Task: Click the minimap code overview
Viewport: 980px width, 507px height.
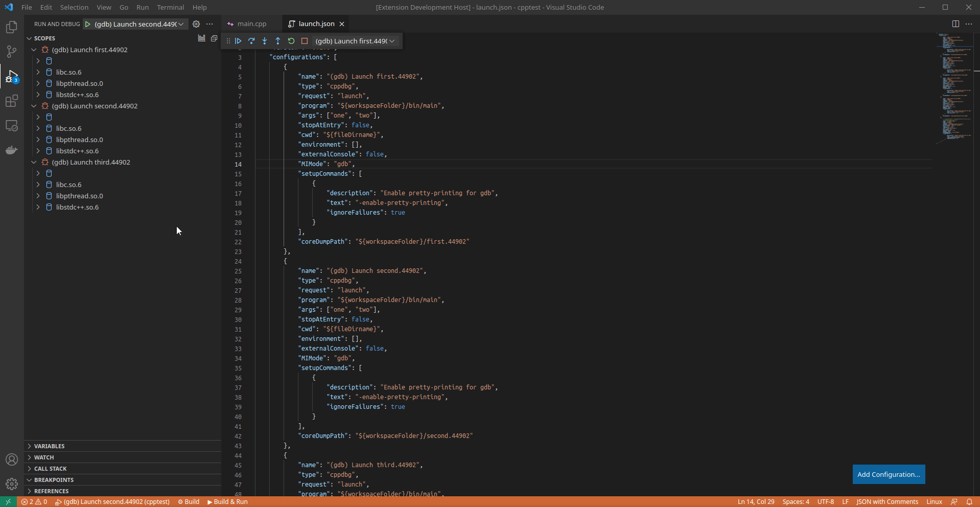Action: point(954,89)
